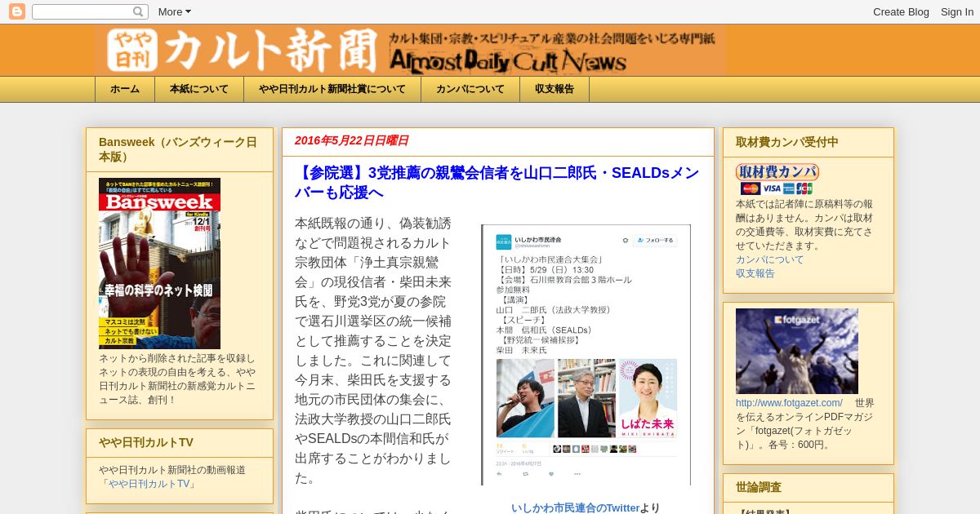Open the More dropdown in navbar
The image size is (980, 514).
click(x=174, y=11)
